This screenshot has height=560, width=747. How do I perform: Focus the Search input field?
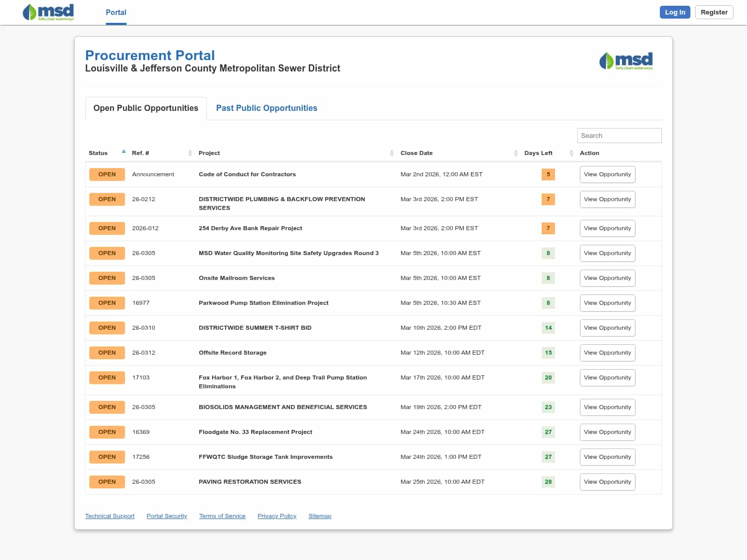pyautogui.click(x=619, y=135)
